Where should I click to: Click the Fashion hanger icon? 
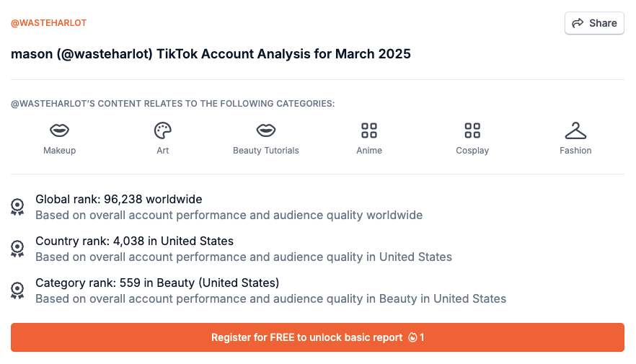click(x=575, y=130)
